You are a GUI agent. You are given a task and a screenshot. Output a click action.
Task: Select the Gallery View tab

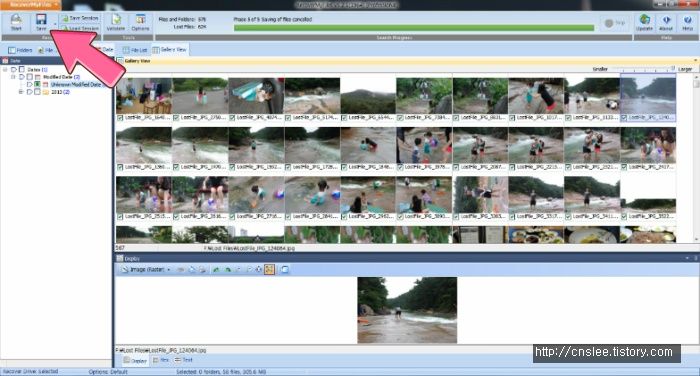[x=170, y=50]
